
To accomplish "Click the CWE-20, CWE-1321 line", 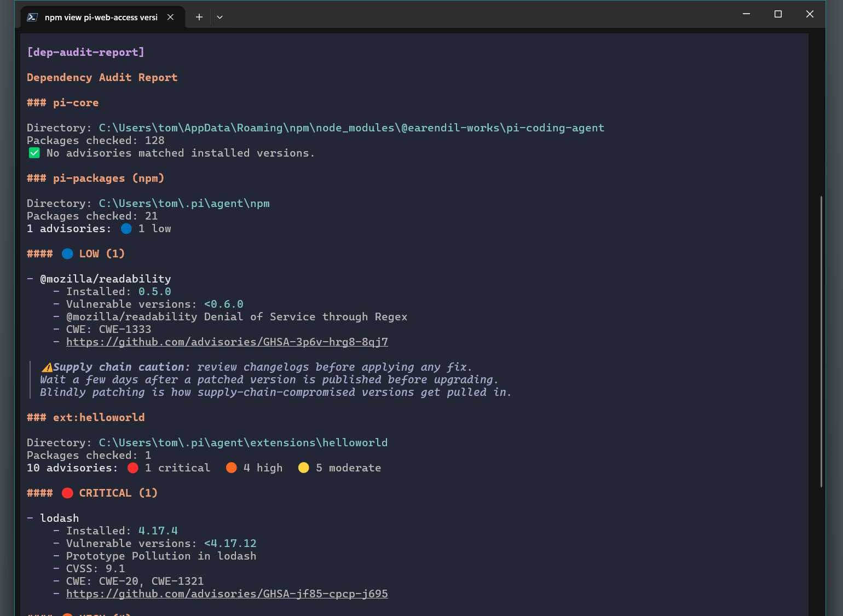I will click(x=135, y=581).
